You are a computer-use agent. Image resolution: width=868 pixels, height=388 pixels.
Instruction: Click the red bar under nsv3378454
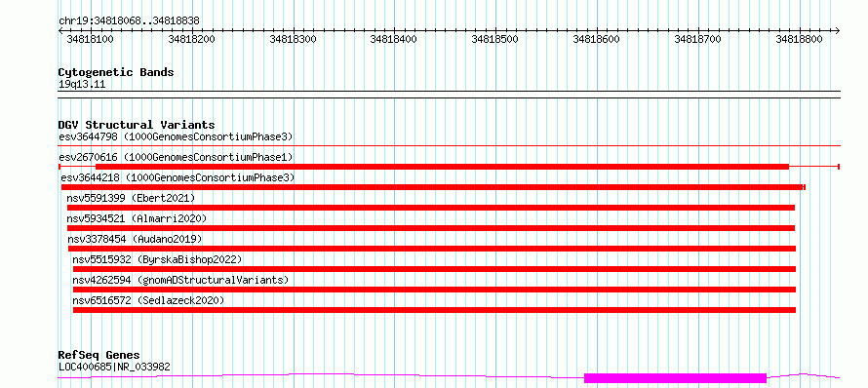coord(432,249)
